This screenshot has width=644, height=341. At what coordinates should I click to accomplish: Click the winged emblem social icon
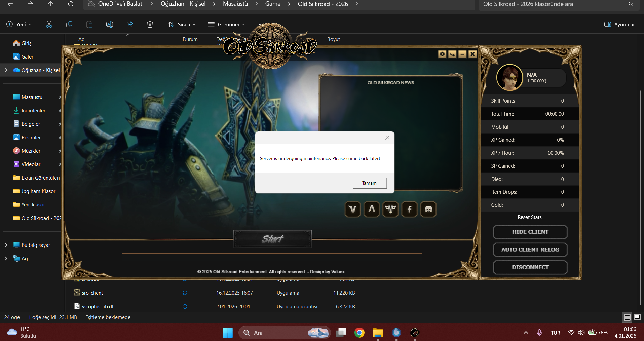pos(390,209)
